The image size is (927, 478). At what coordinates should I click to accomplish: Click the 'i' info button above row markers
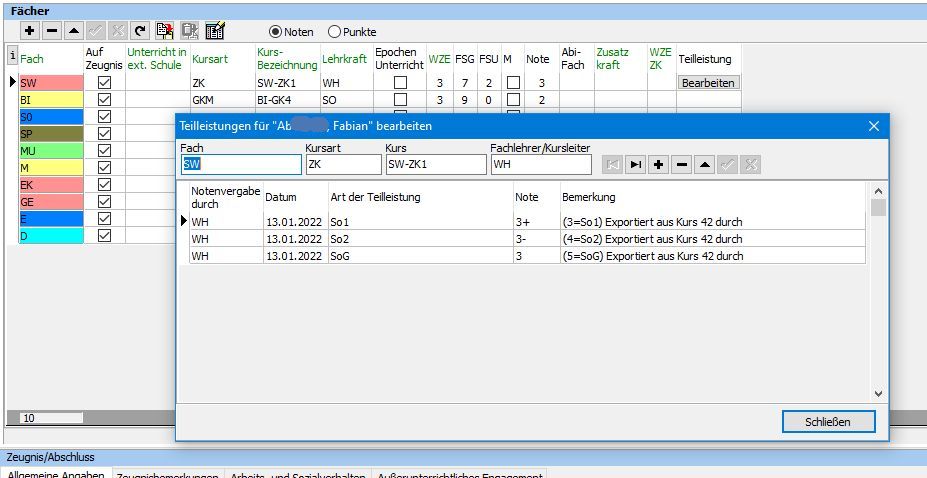12,56
